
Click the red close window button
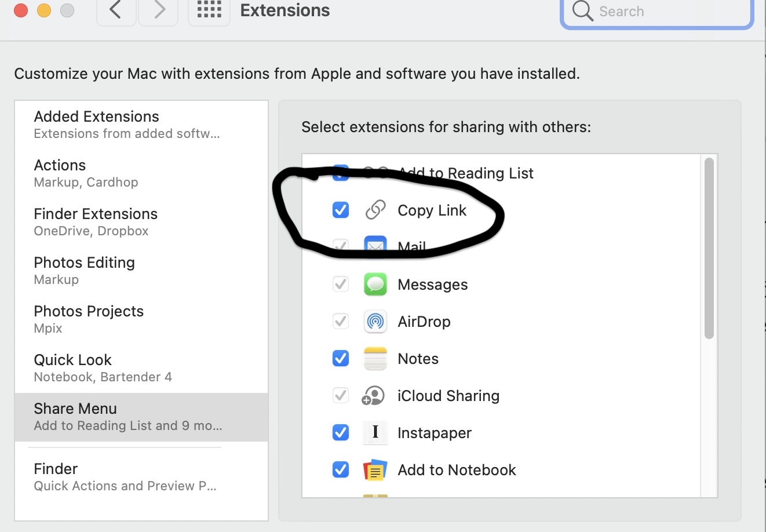(x=21, y=10)
